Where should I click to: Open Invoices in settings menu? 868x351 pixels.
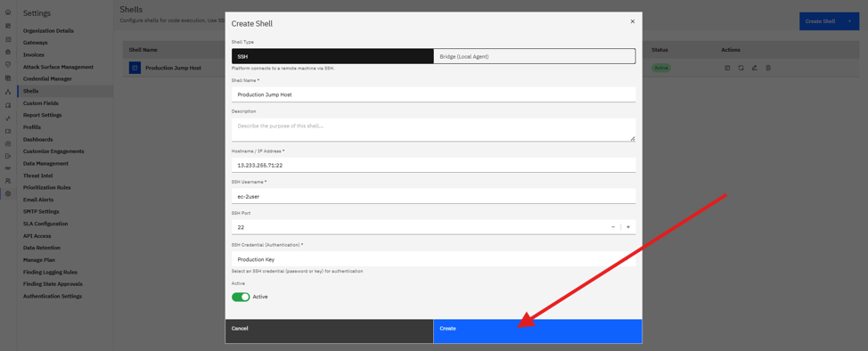pyautogui.click(x=34, y=55)
